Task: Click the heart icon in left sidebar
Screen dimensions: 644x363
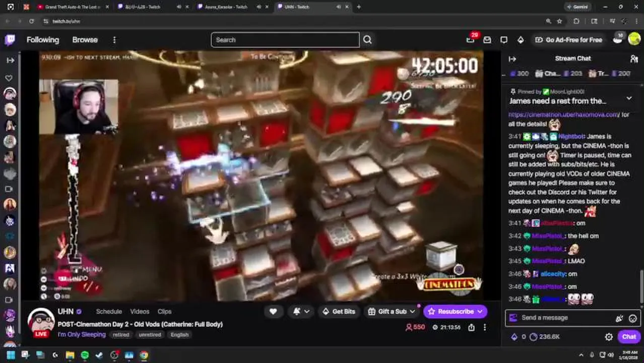Action: pyautogui.click(x=9, y=78)
